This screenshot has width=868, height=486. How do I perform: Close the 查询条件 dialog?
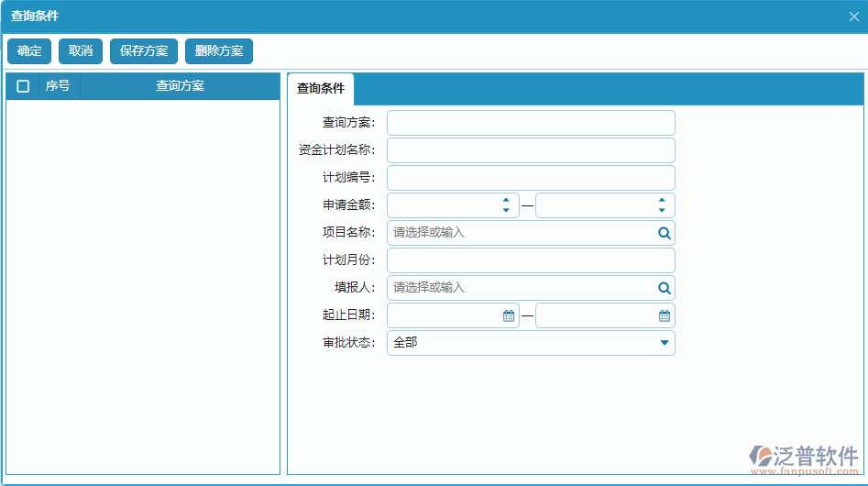point(853,17)
